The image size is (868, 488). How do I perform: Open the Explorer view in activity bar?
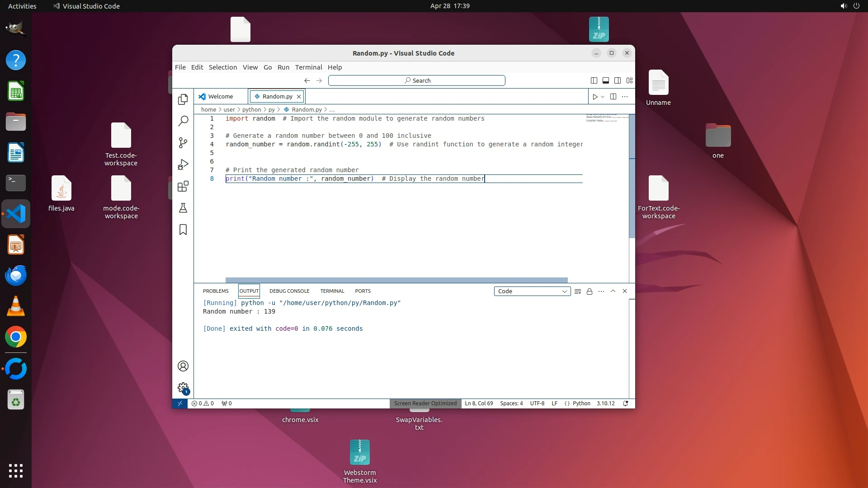pos(183,99)
